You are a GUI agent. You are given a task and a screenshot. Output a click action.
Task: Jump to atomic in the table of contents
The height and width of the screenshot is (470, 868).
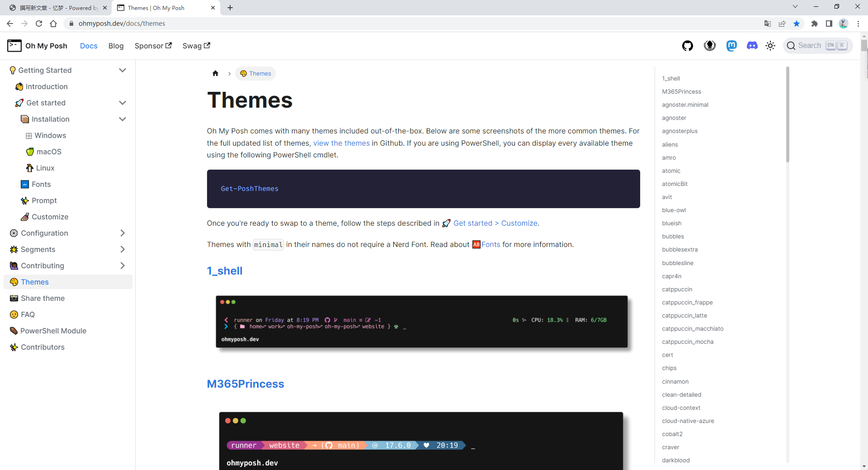(x=671, y=171)
